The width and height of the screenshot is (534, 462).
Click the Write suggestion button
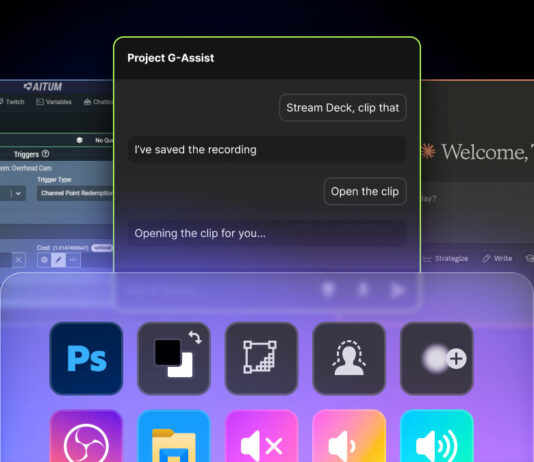pyautogui.click(x=497, y=258)
